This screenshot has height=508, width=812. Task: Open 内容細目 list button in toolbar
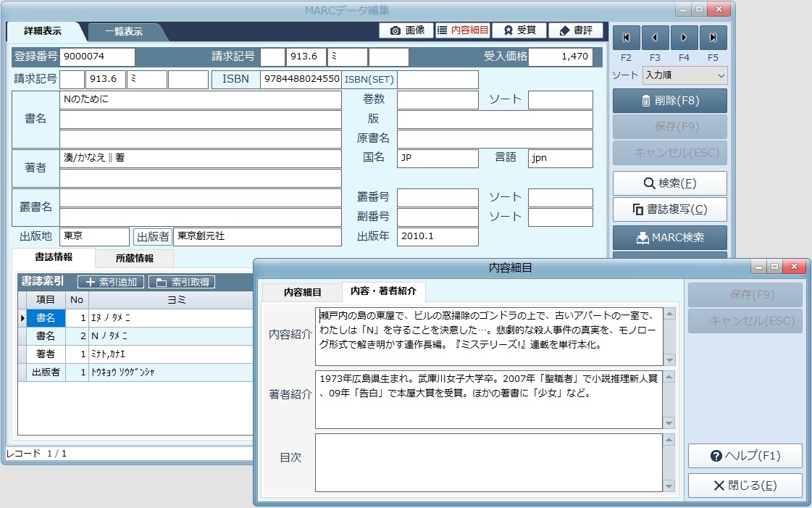point(463,30)
